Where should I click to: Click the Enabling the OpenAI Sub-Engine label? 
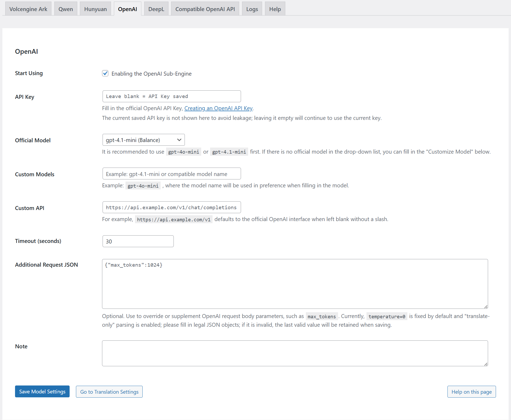click(152, 74)
